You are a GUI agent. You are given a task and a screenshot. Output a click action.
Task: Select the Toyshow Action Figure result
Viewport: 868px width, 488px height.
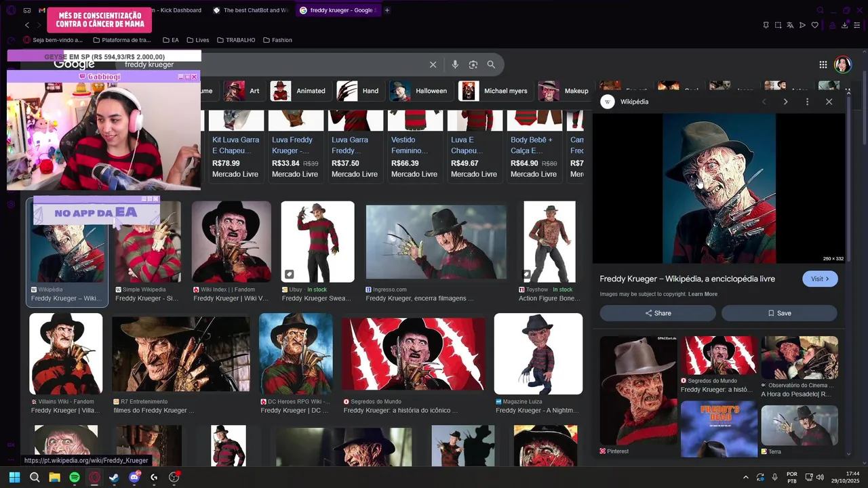click(549, 242)
